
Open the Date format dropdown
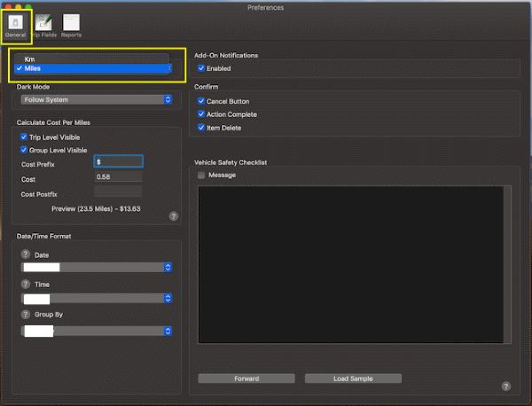(94, 267)
